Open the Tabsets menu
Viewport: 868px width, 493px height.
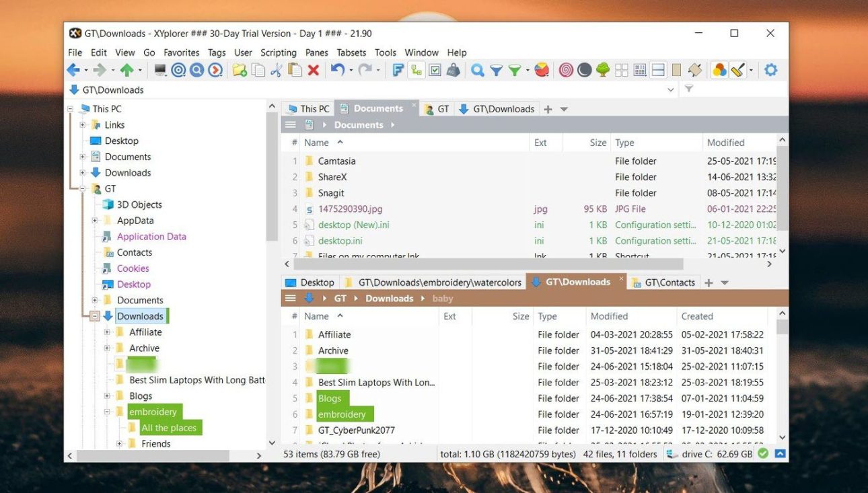351,52
